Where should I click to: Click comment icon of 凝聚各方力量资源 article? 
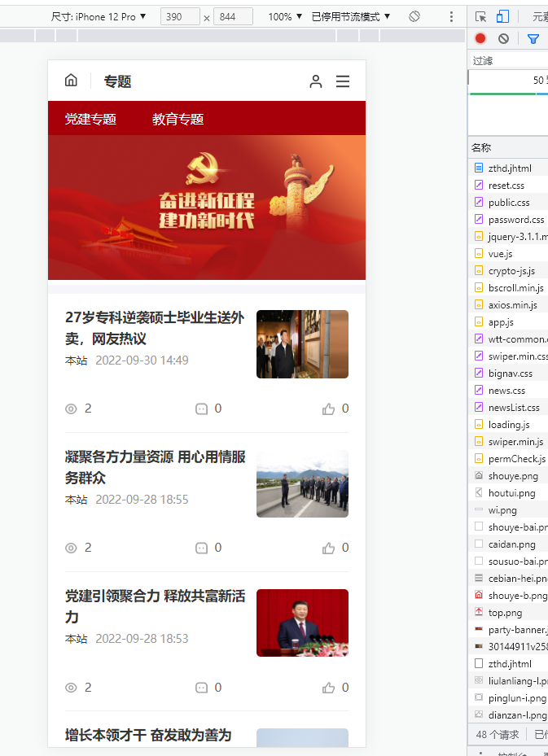tap(201, 548)
